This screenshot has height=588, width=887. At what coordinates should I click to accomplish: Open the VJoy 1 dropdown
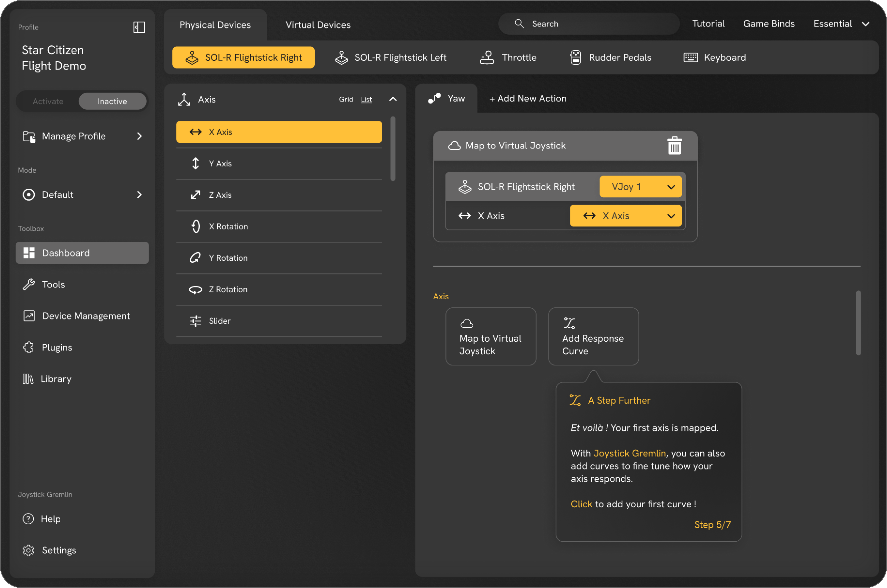[641, 187]
